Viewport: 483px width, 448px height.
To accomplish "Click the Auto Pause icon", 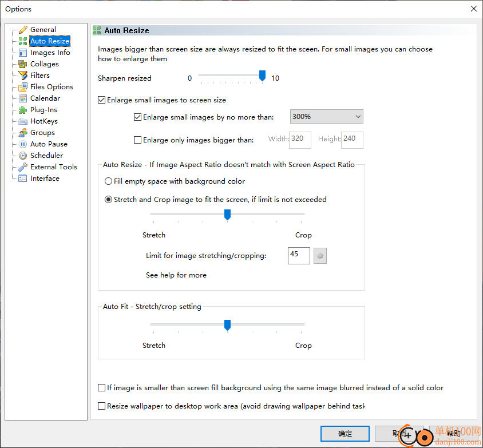I will coord(23,144).
